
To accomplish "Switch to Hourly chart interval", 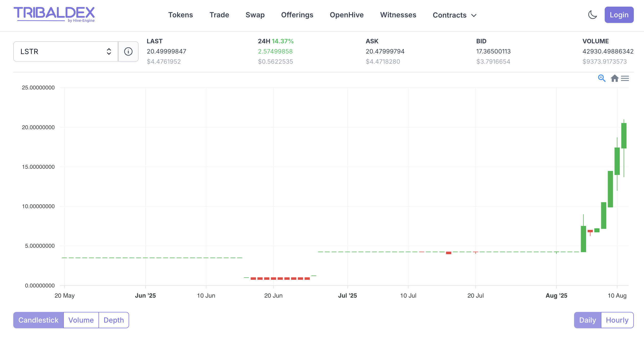I will click(617, 320).
